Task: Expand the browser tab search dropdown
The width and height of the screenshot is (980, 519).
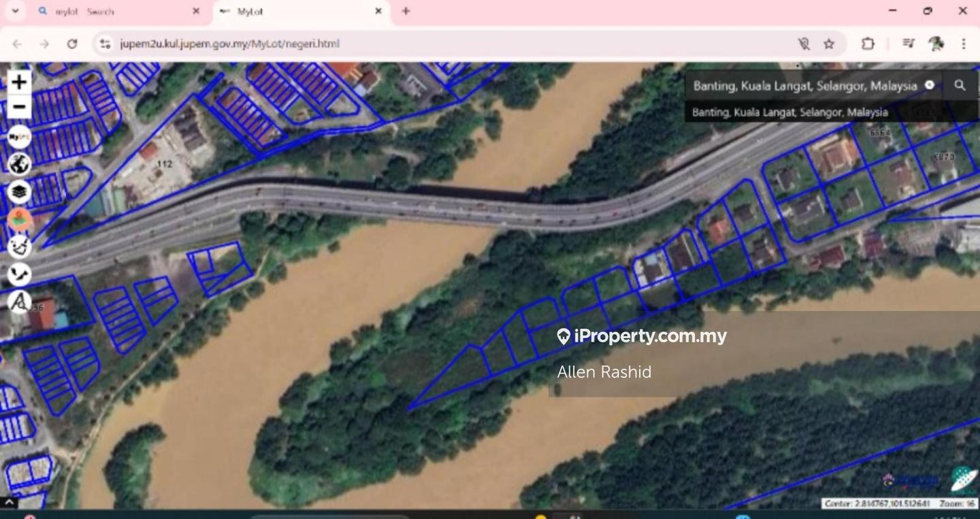Action: [15, 11]
